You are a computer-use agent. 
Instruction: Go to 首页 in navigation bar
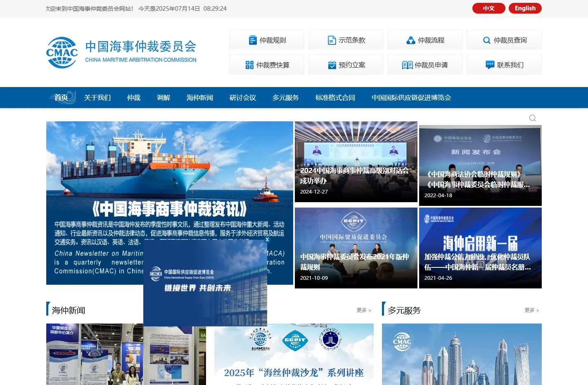(61, 97)
